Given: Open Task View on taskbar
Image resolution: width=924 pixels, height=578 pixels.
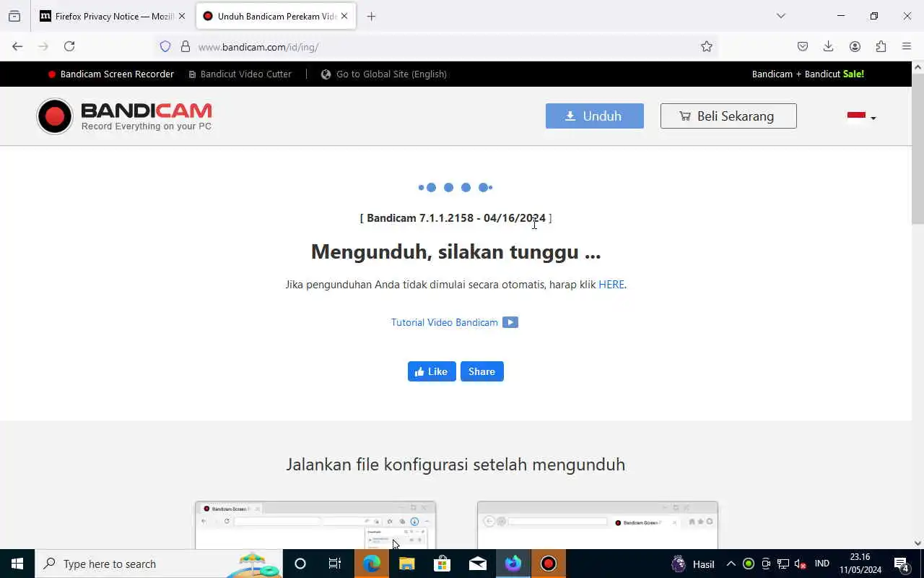Looking at the screenshot, I should (335, 564).
